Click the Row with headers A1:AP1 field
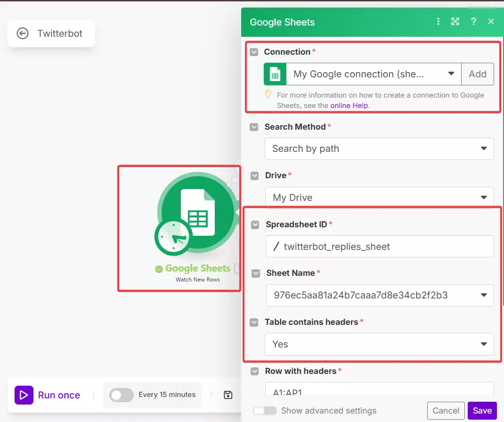 pyautogui.click(x=380, y=389)
